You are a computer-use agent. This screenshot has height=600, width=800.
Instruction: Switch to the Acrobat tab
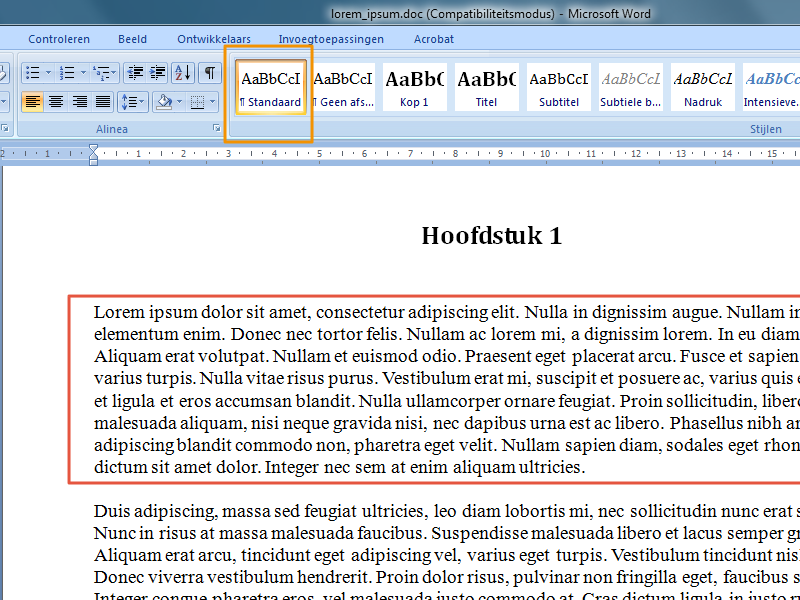(434, 39)
